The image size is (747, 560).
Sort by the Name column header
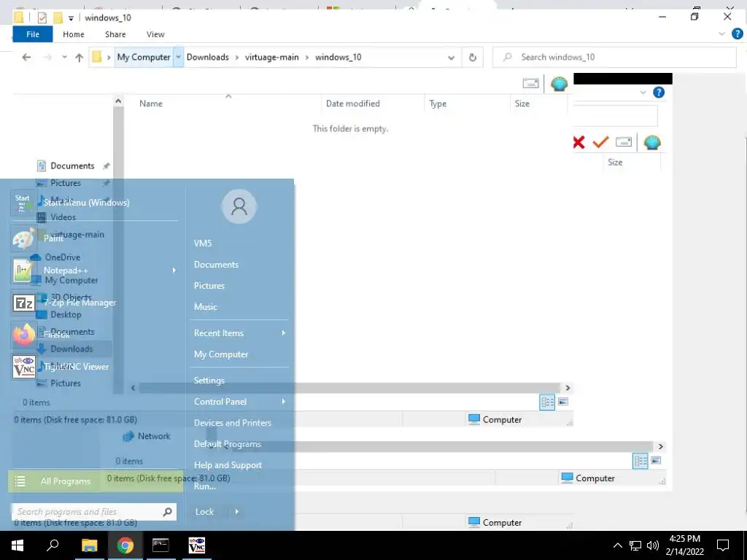click(x=150, y=104)
